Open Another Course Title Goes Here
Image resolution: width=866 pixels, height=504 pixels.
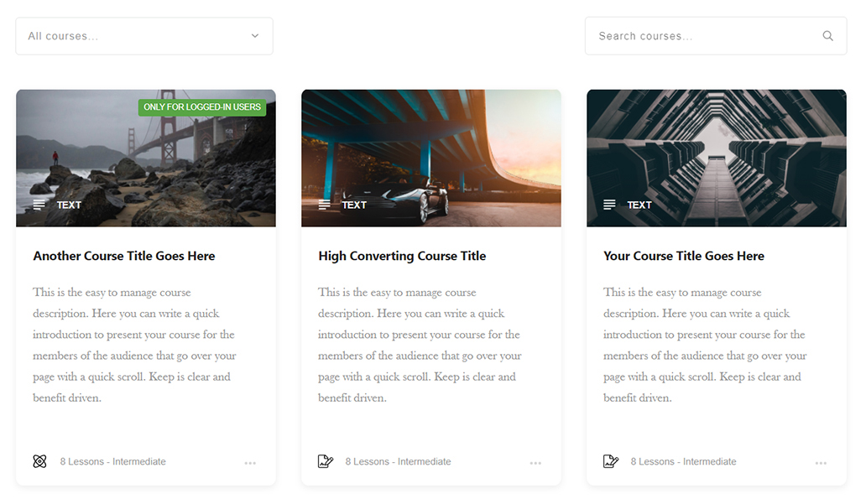coord(124,256)
